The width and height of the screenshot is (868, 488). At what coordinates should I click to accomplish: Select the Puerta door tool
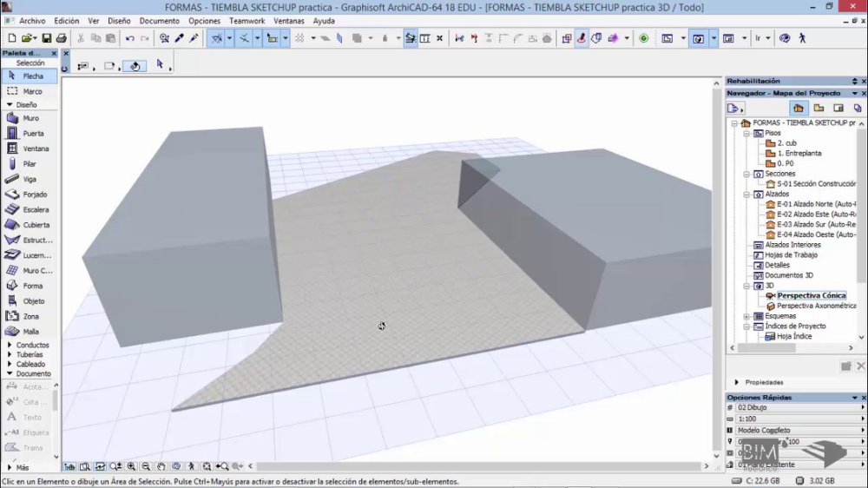coord(29,134)
